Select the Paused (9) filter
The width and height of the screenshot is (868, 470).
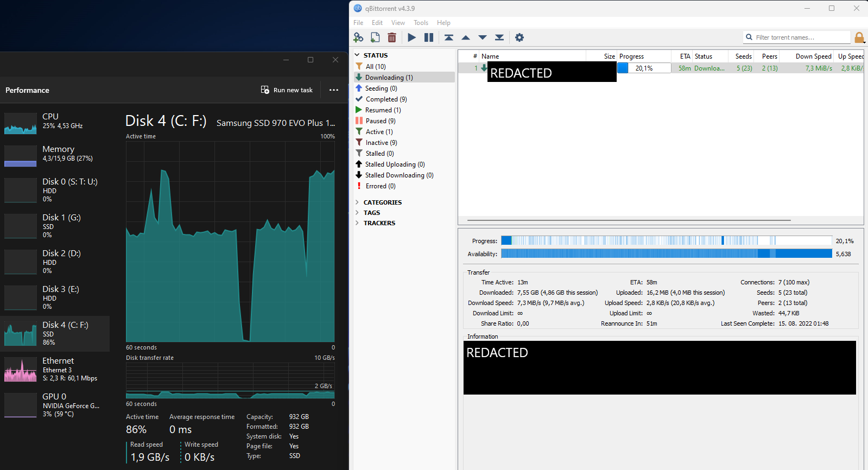tap(404, 121)
